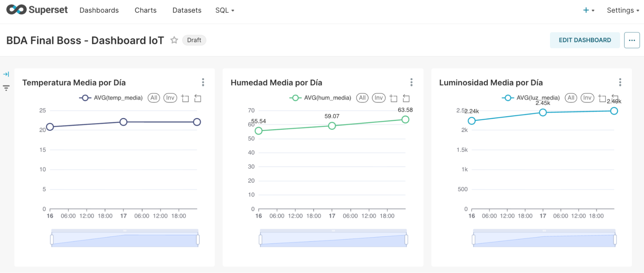644x273 pixels.
Task: Invert legend selection in Luminosidad chart
Action: point(587,98)
